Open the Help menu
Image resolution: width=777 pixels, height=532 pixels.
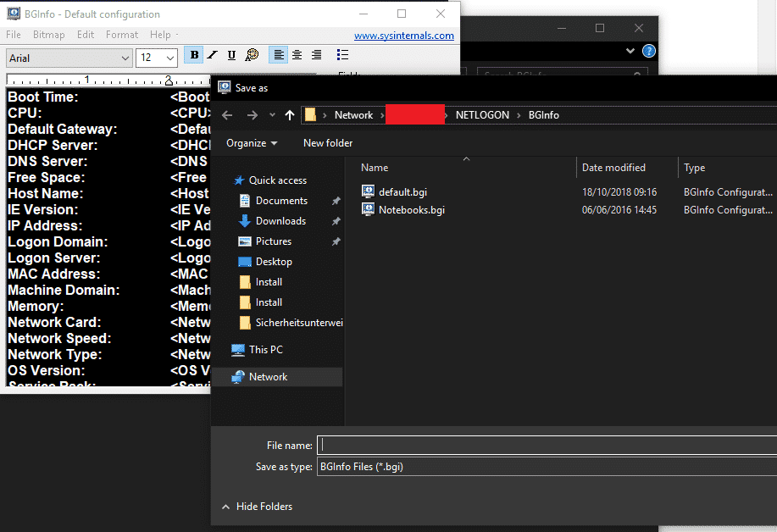click(x=160, y=35)
